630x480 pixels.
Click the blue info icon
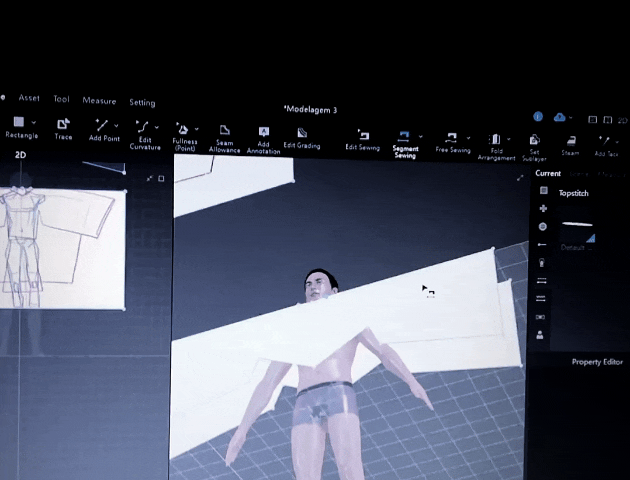coord(538,116)
